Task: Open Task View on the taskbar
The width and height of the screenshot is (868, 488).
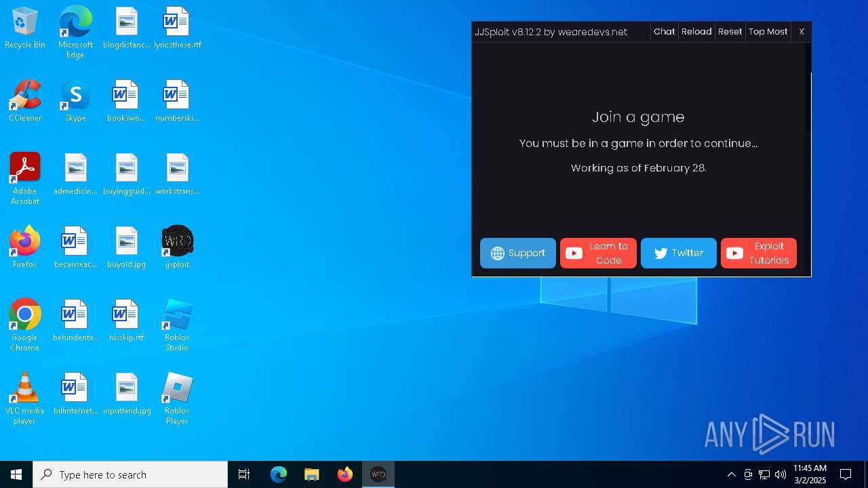Action: (x=244, y=474)
